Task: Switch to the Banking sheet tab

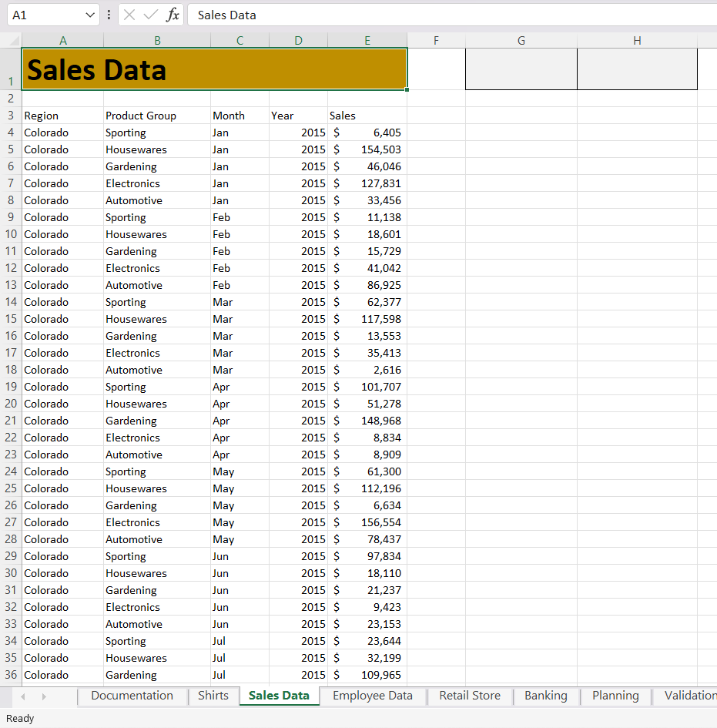Action: pos(546,696)
